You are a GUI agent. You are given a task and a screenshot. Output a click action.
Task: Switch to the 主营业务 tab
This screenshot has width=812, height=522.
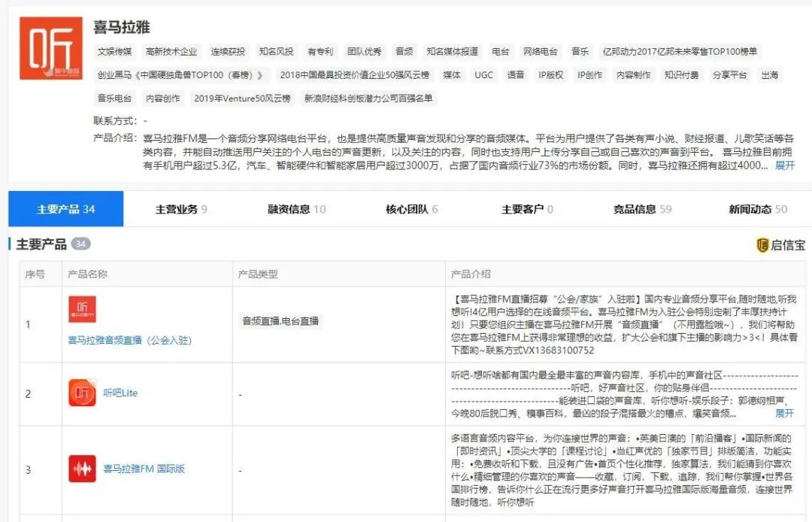click(180, 209)
